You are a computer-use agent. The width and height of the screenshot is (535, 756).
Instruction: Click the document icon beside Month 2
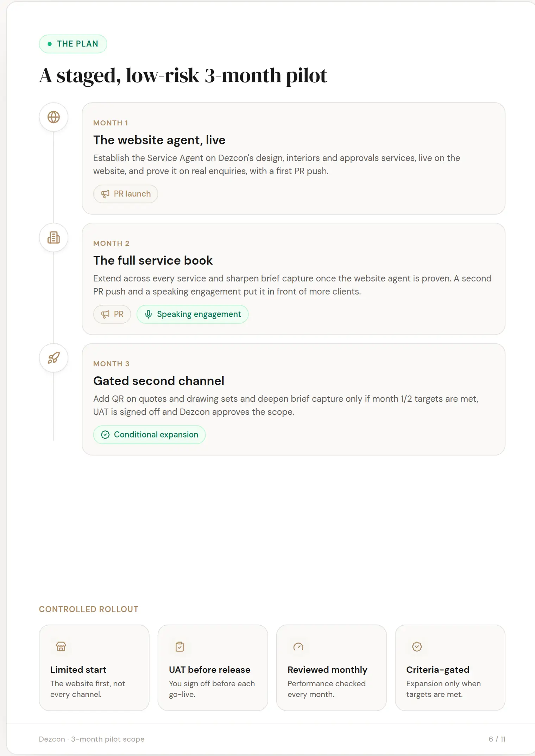pos(53,238)
